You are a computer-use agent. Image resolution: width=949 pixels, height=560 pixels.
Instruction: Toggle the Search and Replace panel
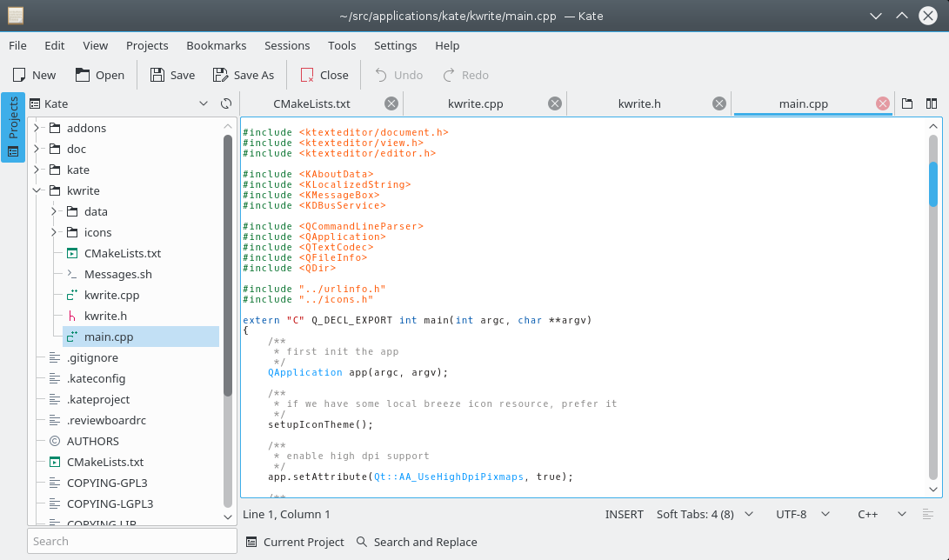click(x=417, y=542)
